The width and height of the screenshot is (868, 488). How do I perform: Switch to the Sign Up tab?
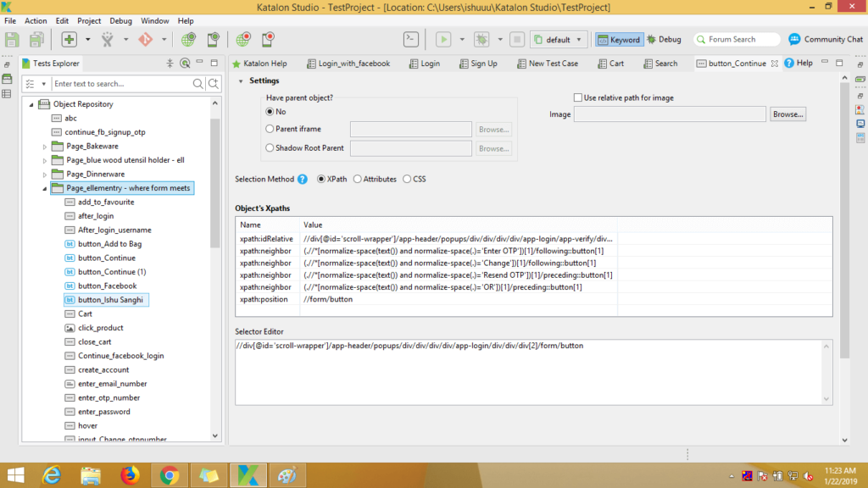(x=478, y=64)
